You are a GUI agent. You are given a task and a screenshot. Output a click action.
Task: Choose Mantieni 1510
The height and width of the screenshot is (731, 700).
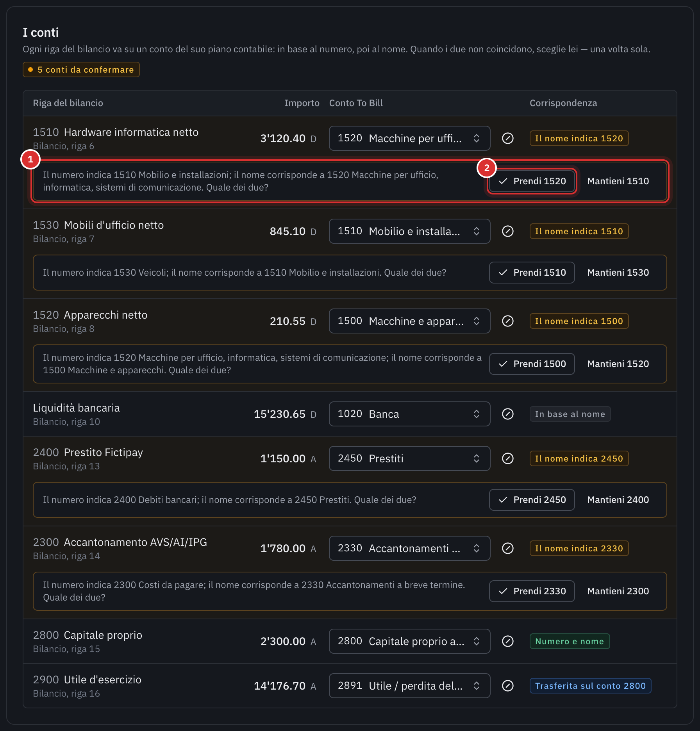(618, 181)
